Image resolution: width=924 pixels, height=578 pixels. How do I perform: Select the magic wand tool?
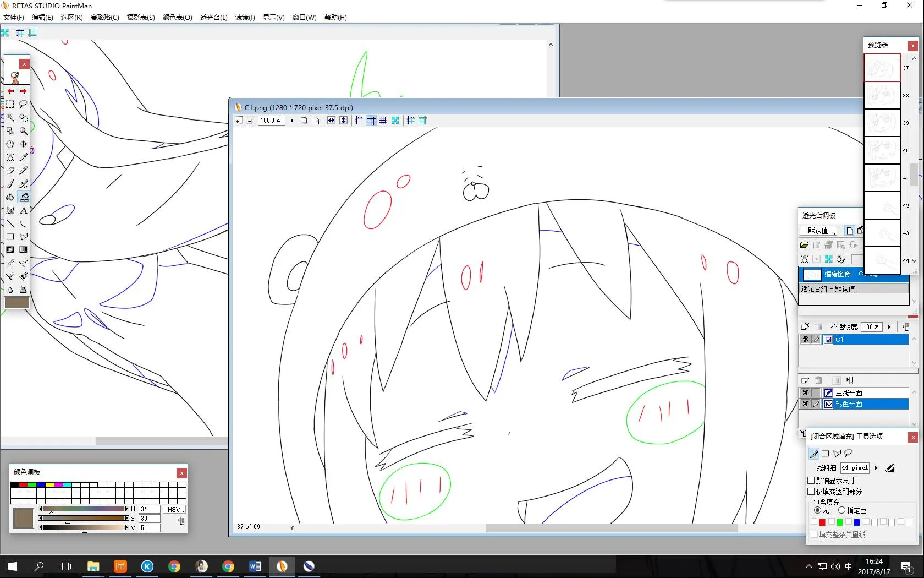(x=10, y=117)
